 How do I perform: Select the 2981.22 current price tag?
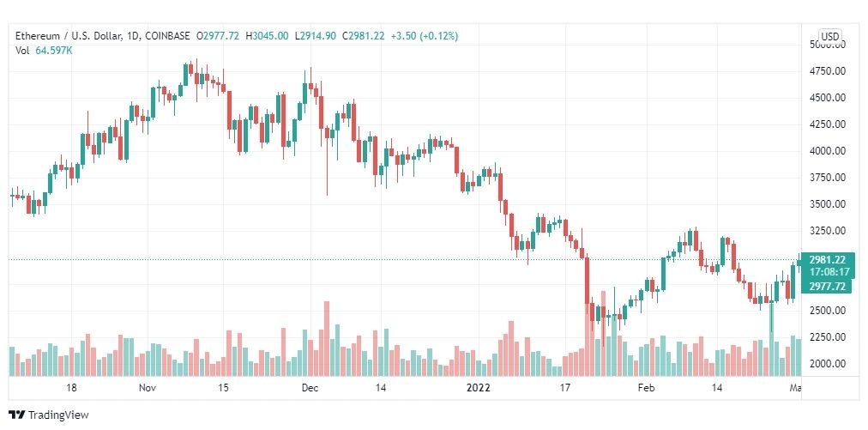pos(829,260)
